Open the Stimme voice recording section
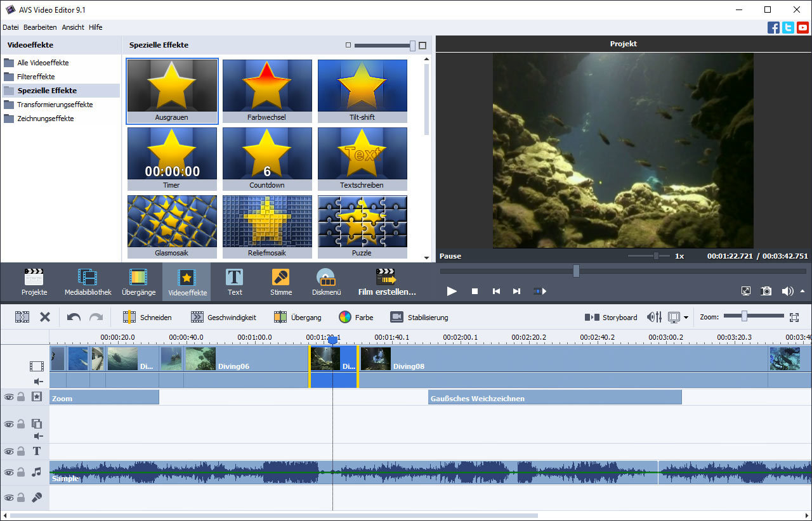The width and height of the screenshot is (812, 521). tap(281, 282)
